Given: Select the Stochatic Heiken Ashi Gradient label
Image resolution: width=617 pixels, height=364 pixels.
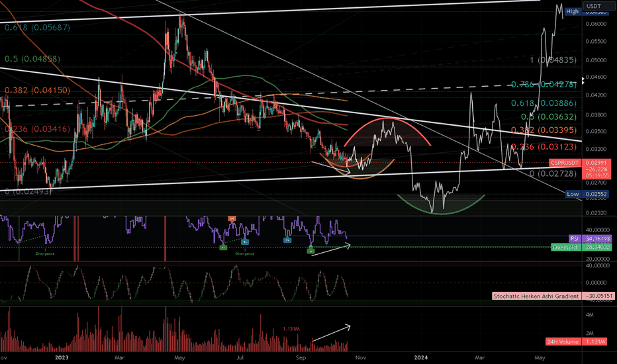Looking at the screenshot, I should pos(553,296).
